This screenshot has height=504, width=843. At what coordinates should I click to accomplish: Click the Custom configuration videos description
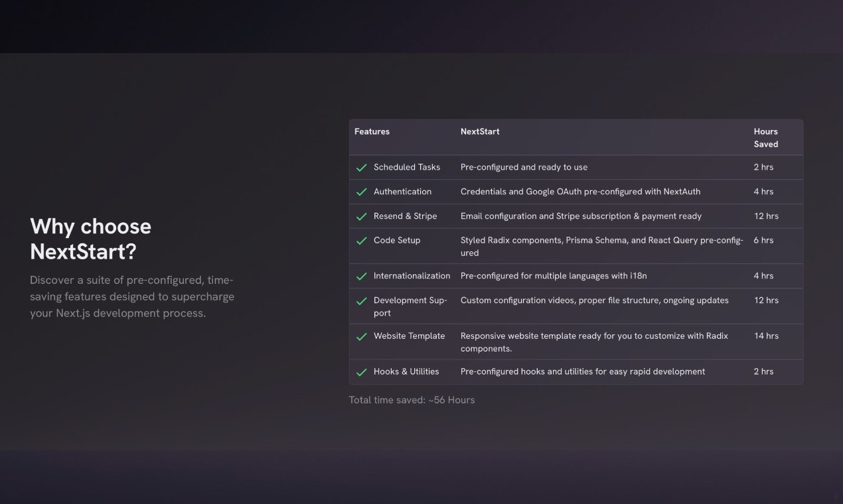pyautogui.click(x=595, y=300)
